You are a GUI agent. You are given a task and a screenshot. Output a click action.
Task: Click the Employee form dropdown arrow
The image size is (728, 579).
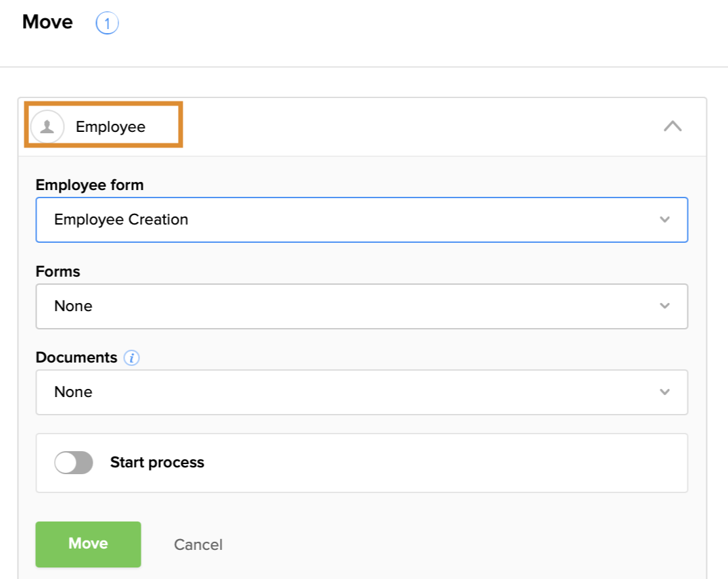(664, 220)
